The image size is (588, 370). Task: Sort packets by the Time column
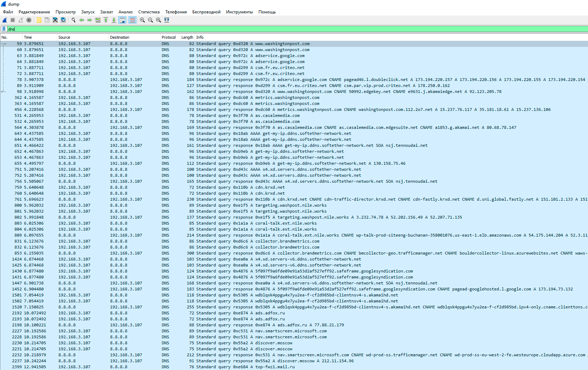tap(28, 37)
